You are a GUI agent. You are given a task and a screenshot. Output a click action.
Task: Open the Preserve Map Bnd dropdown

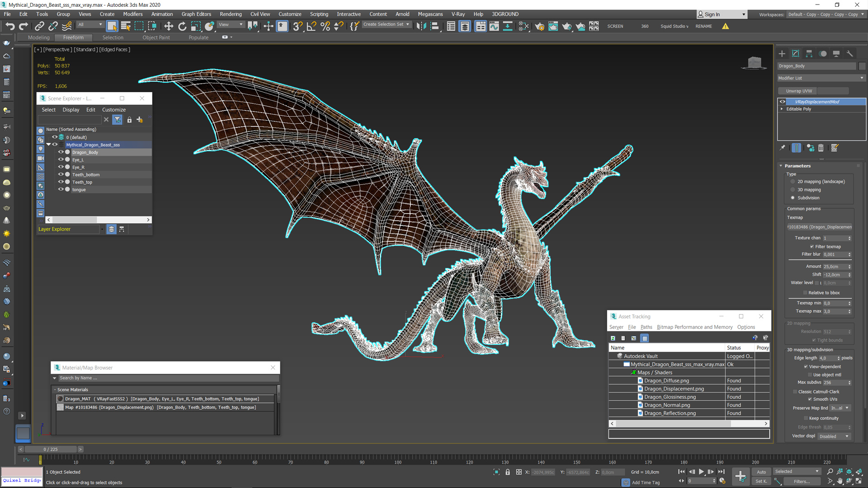tap(840, 408)
